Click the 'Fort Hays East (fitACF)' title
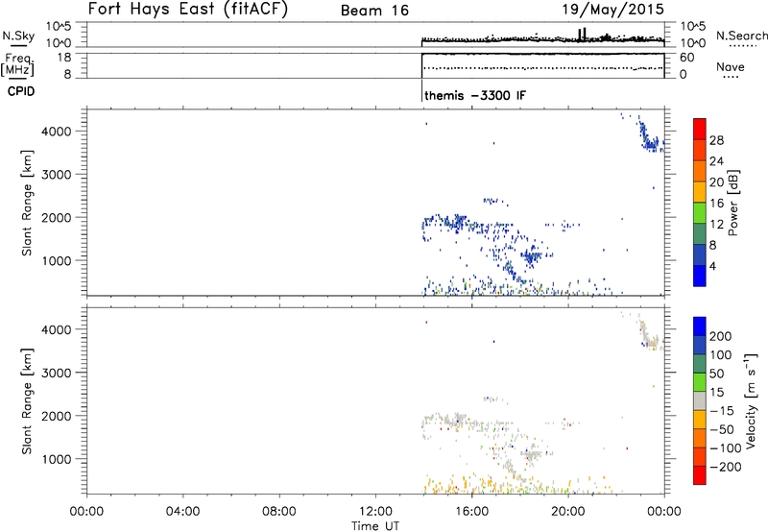This screenshot has height=532, width=768. coord(188,9)
